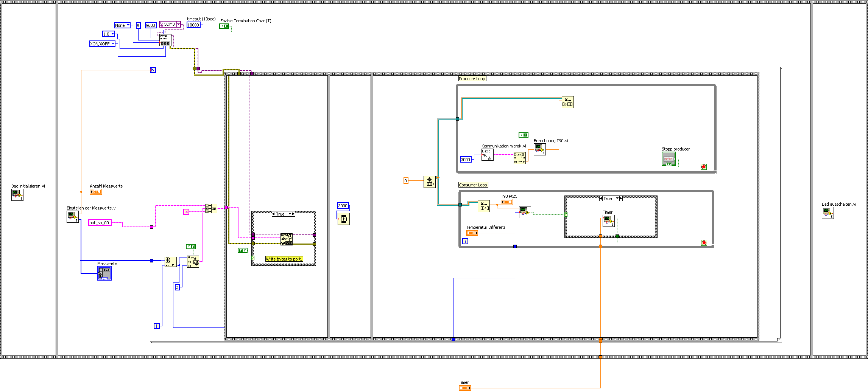This screenshot has width=868, height=391.
Task: Toggle the False constant above the number-to-string node
Action: [x=191, y=247]
